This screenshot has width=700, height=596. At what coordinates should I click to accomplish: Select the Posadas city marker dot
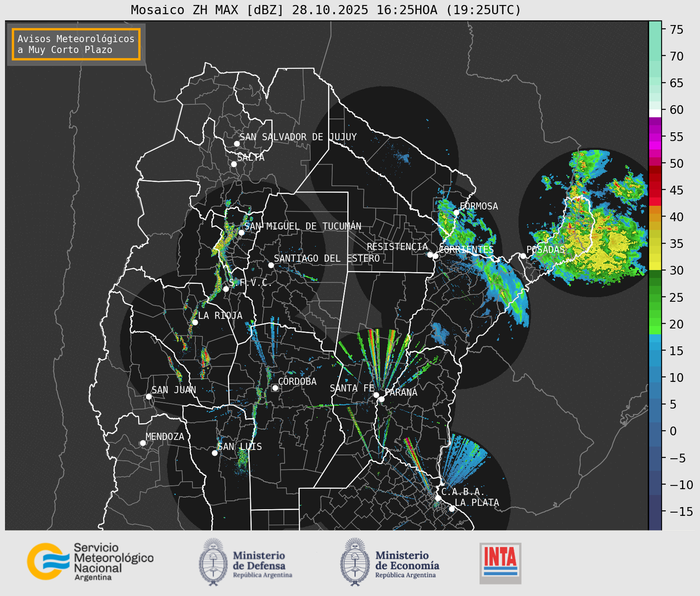pyautogui.click(x=523, y=256)
